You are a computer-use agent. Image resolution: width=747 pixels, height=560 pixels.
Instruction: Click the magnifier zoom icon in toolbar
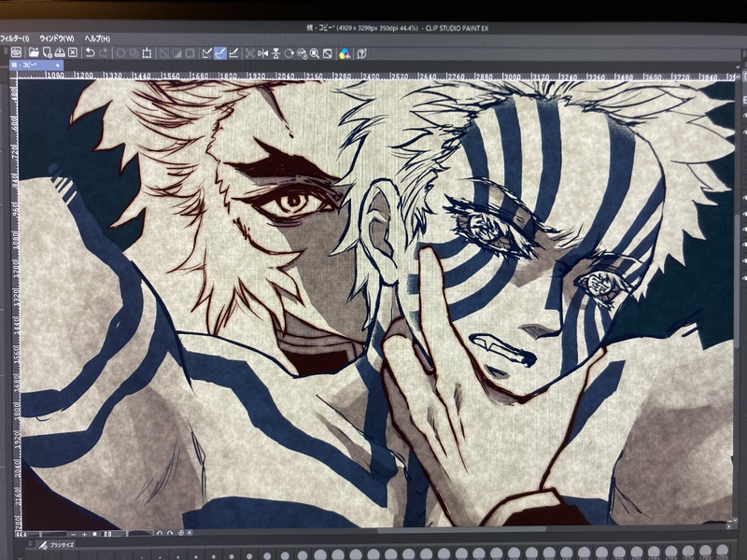pos(315,54)
